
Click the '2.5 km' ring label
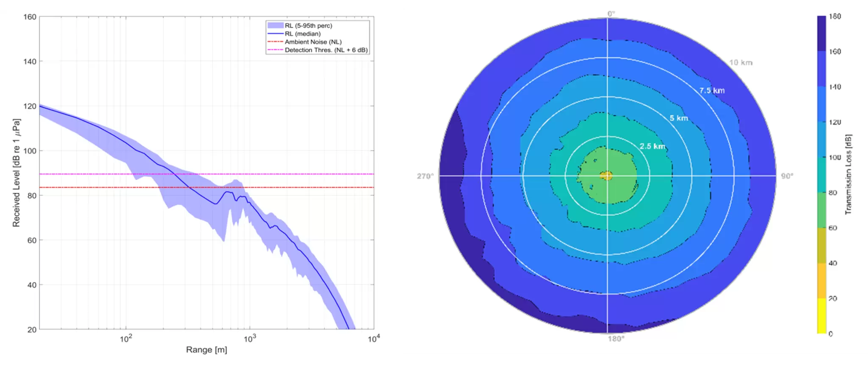[x=652, y=146]
